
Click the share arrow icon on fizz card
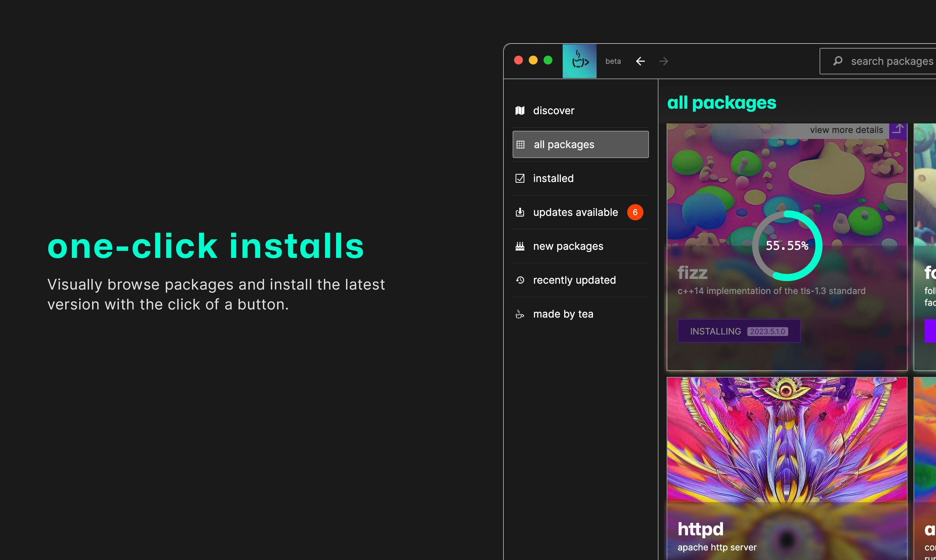[898, 130]
